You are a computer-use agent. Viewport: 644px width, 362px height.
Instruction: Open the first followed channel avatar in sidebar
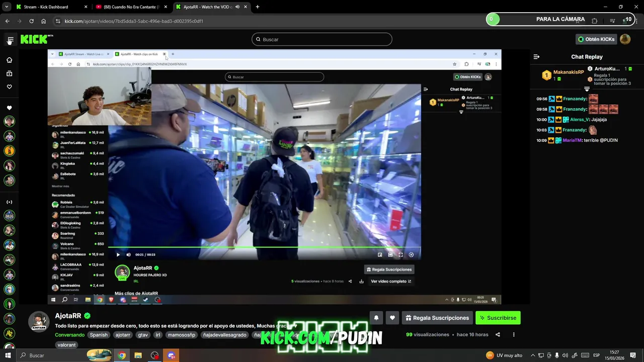point(9,121)
